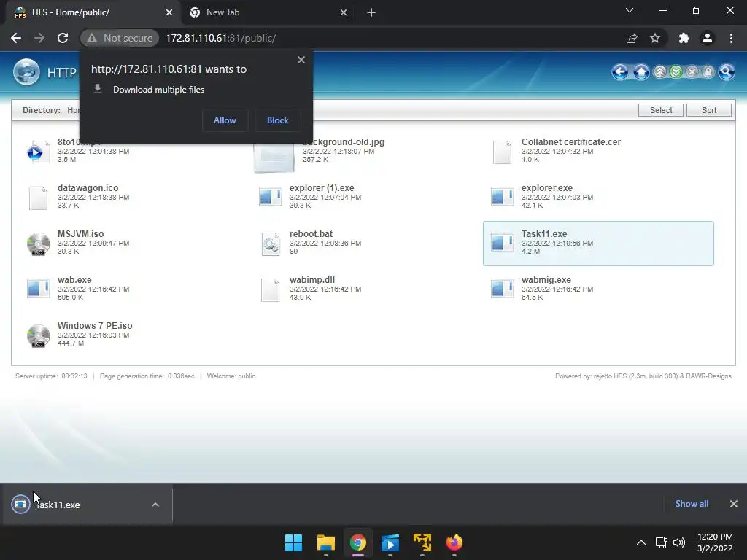
Task: Open the wabmig.exe file link
Action: (x=546, y=280)
